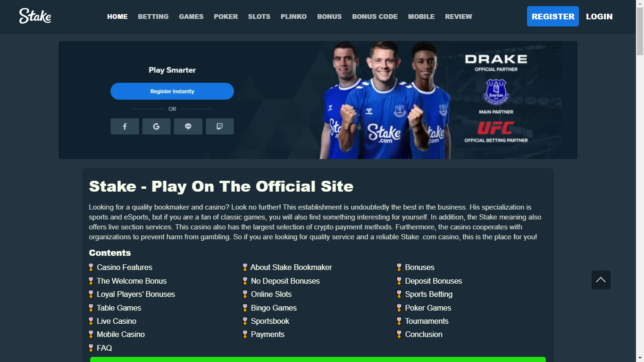Click the blue Register button
This screenshot has width=644, height=362.
click(553, 17)
